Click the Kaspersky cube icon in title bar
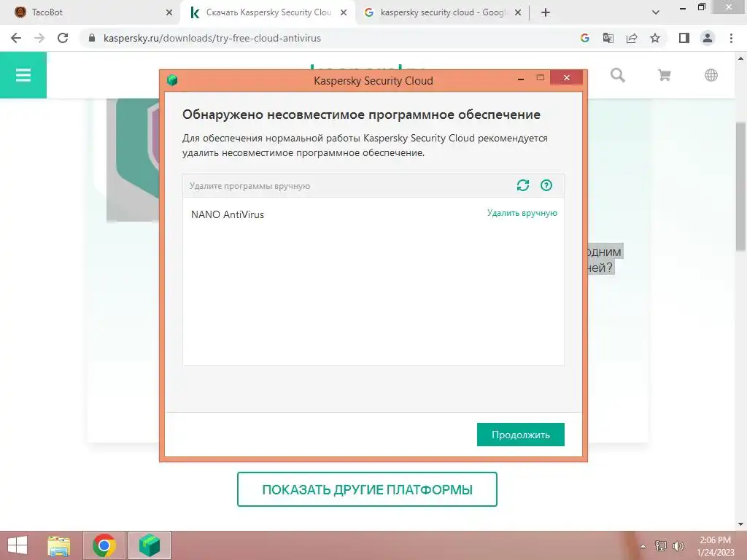The width and height of the screenshot is (747, 560). (172, 80)
